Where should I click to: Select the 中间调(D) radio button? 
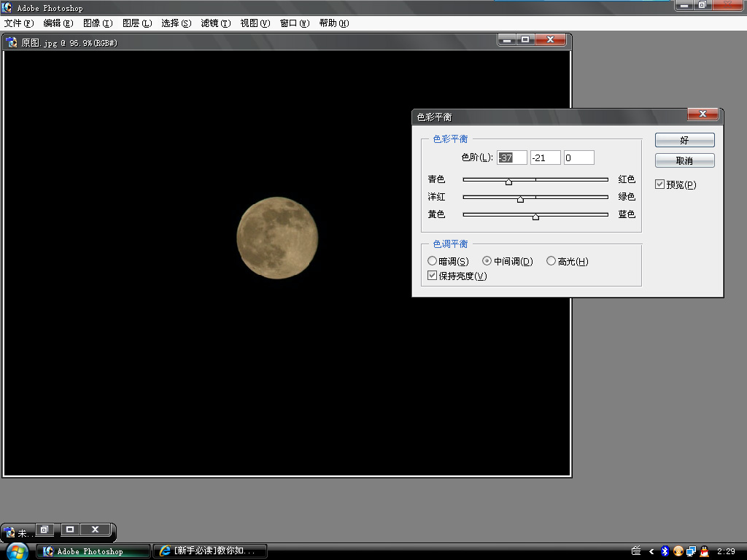[487, 261]
